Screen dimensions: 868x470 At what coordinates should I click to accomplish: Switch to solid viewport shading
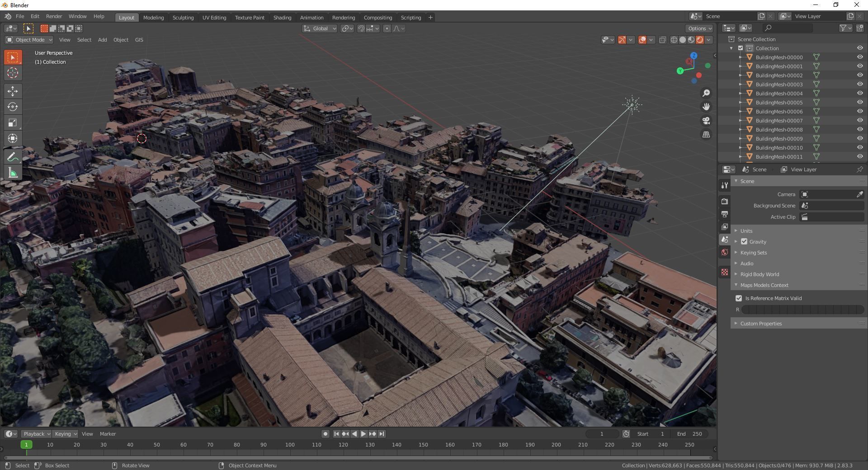[683, 40]
